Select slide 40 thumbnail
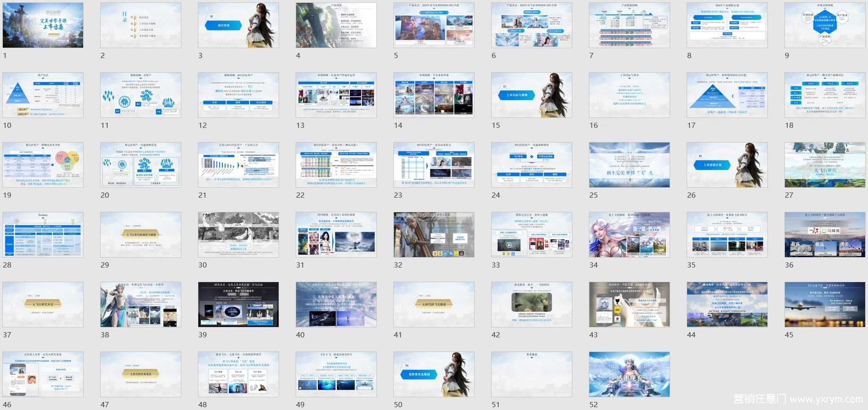 (x=336, y=304)
